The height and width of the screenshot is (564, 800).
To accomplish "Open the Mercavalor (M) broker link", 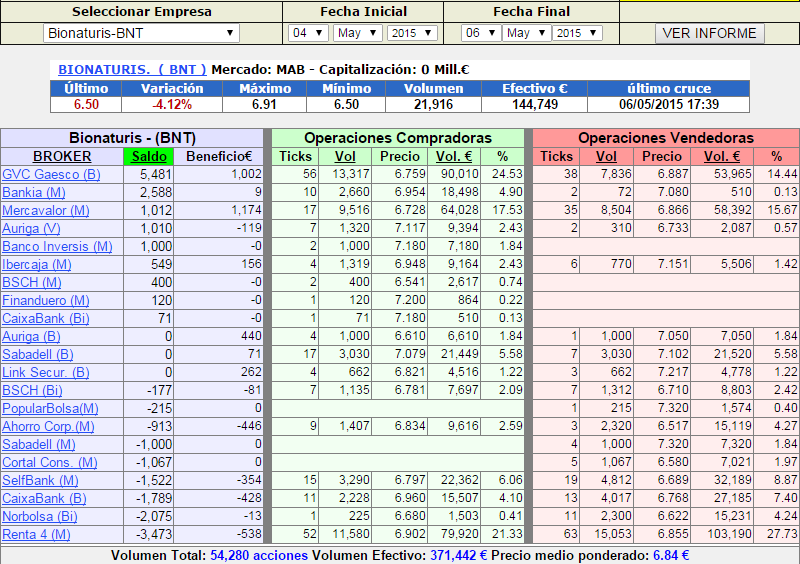I will [x=46, y=210].
